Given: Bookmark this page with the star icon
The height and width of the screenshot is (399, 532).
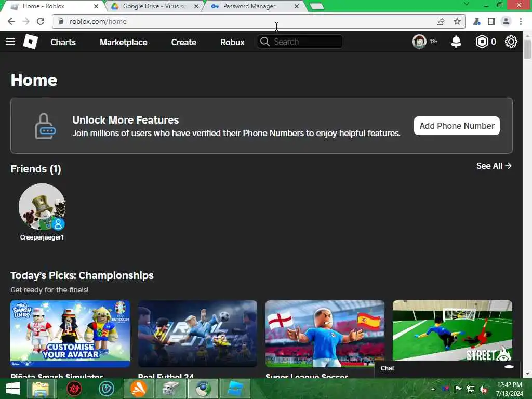Looking at the screenshot, I should point(457,21).
